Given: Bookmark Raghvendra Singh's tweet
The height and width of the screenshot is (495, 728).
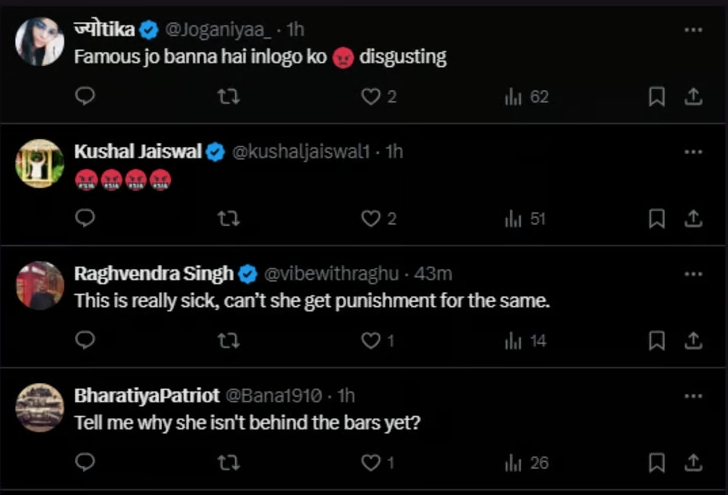Looking at the screenshot, I should coord(657,341).
